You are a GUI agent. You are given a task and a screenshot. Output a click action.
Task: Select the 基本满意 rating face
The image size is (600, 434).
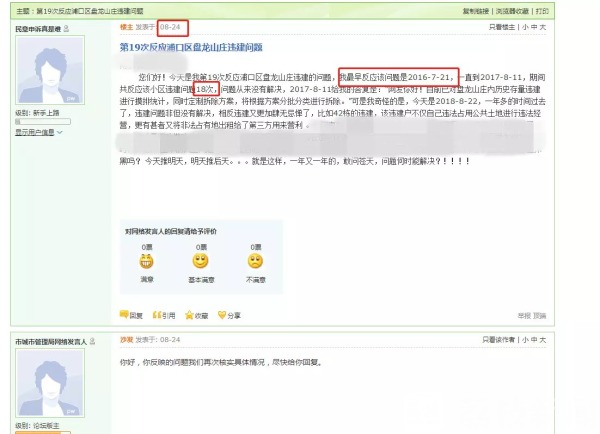point(201,261)
